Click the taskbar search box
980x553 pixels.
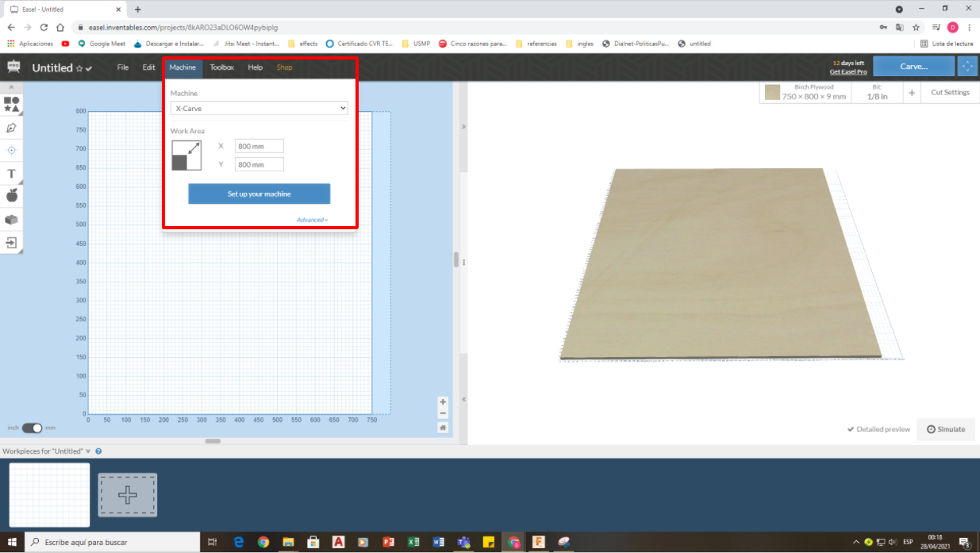click(x=113, y=542)
